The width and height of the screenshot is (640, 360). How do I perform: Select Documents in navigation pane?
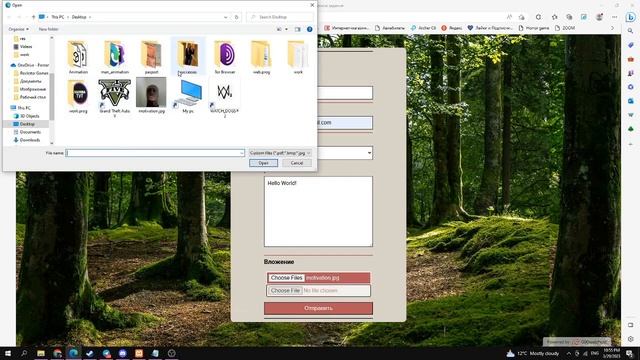tap(27, 132)
